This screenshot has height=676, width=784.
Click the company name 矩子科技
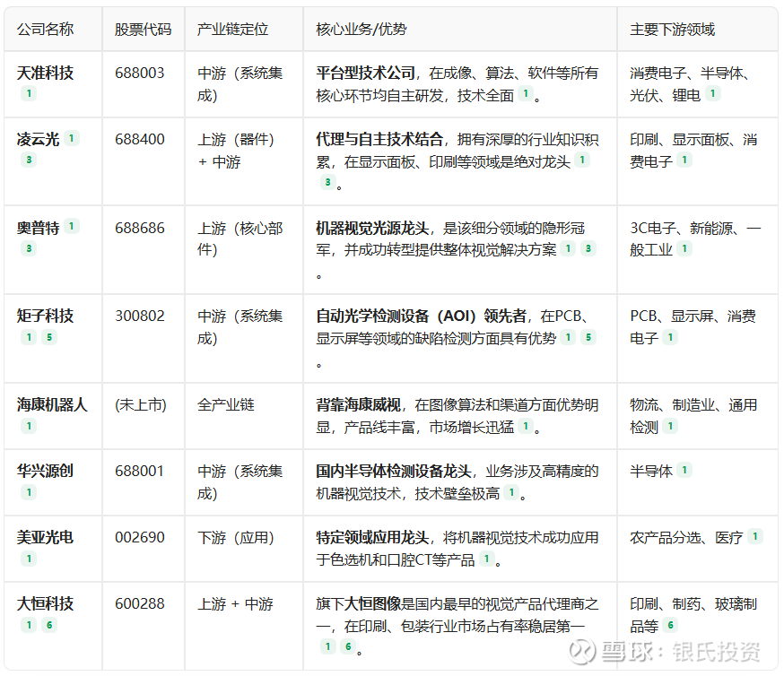[46, 316]
